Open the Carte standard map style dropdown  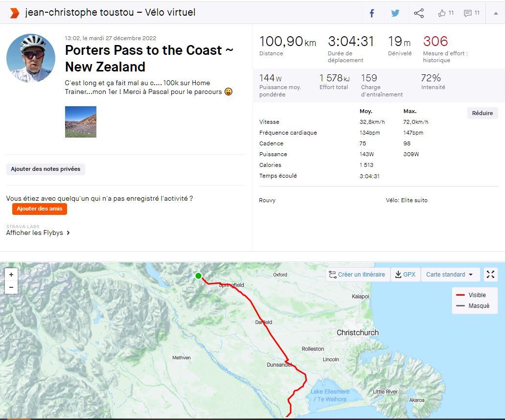coord(449,275)
